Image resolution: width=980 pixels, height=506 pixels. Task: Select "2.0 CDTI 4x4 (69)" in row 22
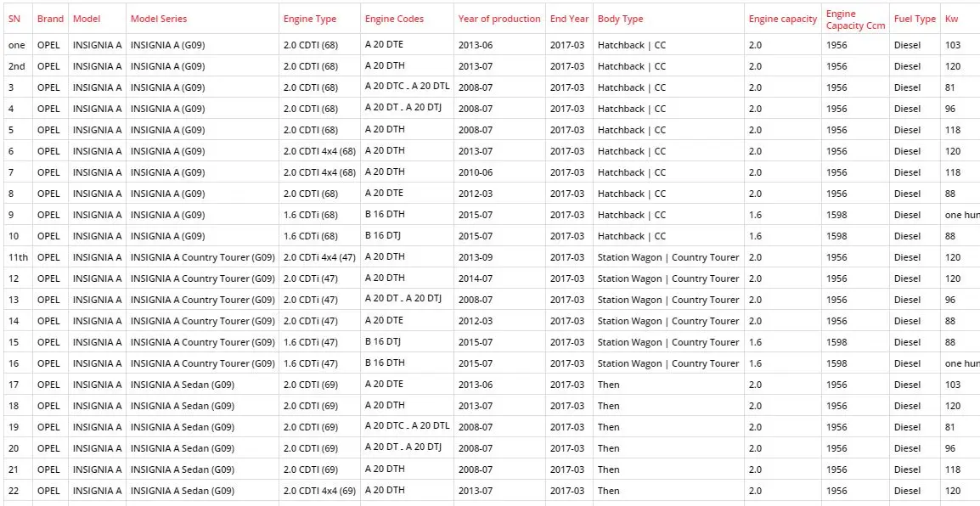[319, 491]
